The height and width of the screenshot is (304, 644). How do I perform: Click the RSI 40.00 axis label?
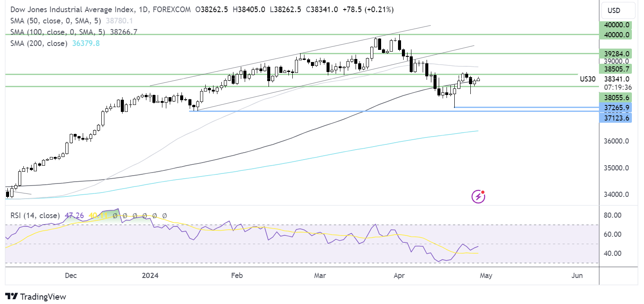tap(613, 253)
